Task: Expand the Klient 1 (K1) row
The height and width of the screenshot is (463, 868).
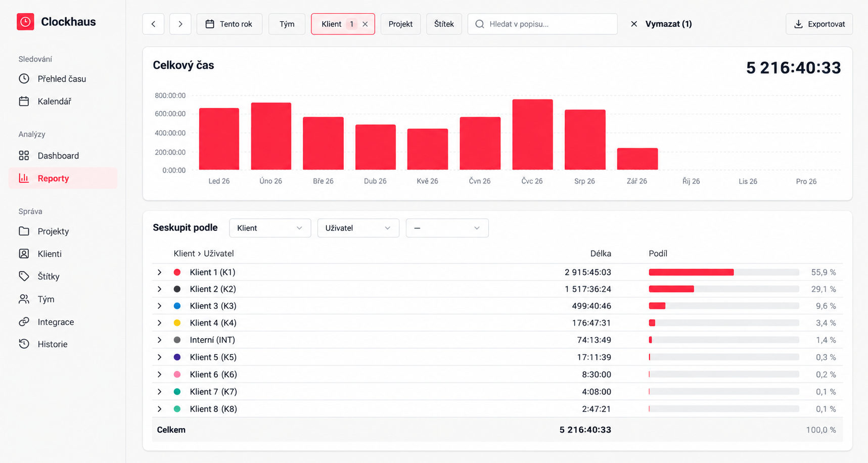Action: [x=160, y=272]
